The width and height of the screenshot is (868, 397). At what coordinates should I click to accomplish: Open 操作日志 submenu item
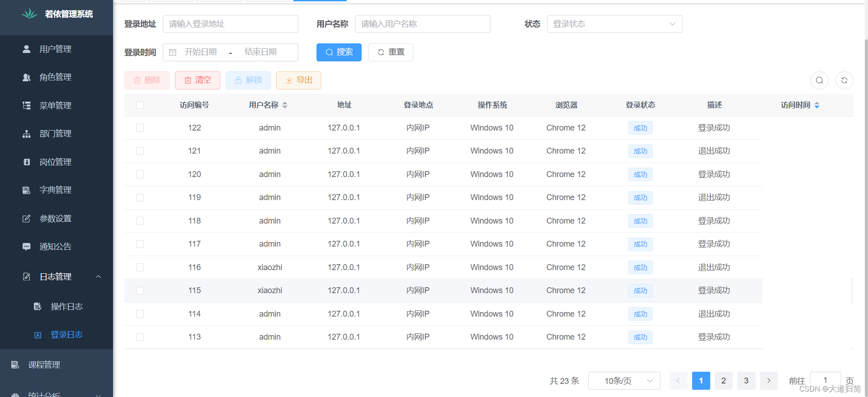(x=57, y=307)
